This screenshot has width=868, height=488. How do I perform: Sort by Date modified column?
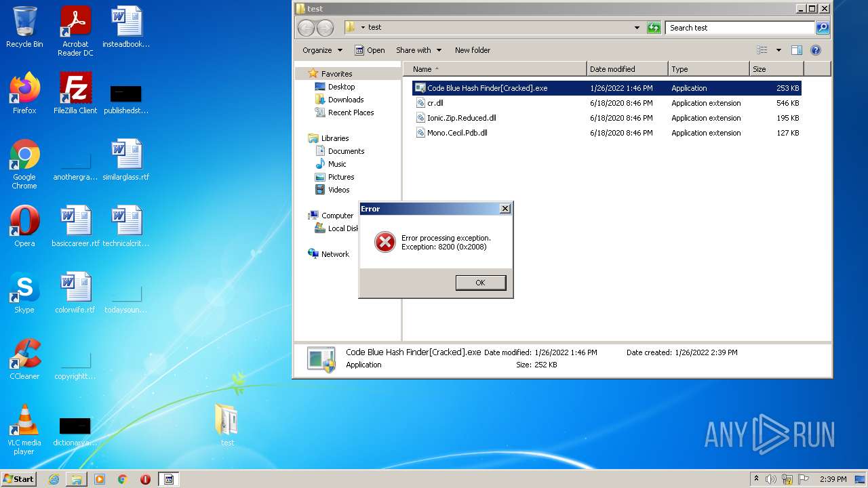pos(627,69)
